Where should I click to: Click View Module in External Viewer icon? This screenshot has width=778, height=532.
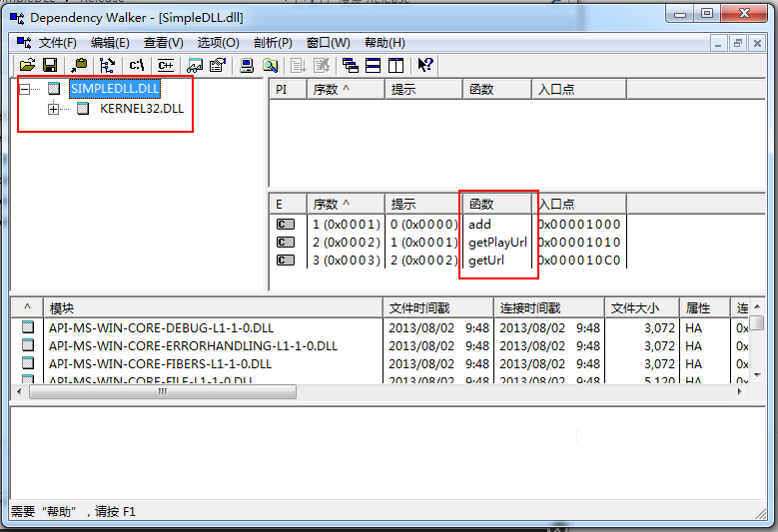[195, 65]
